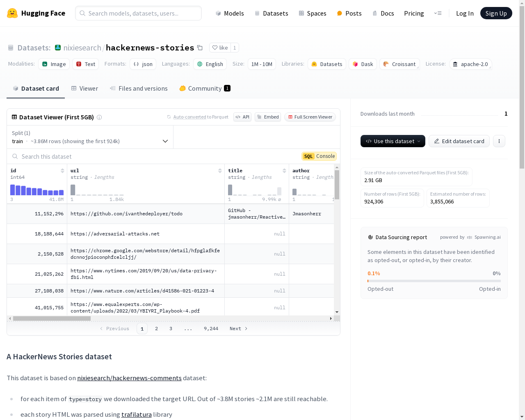Click the Hugging Face logo

(36, 13)
